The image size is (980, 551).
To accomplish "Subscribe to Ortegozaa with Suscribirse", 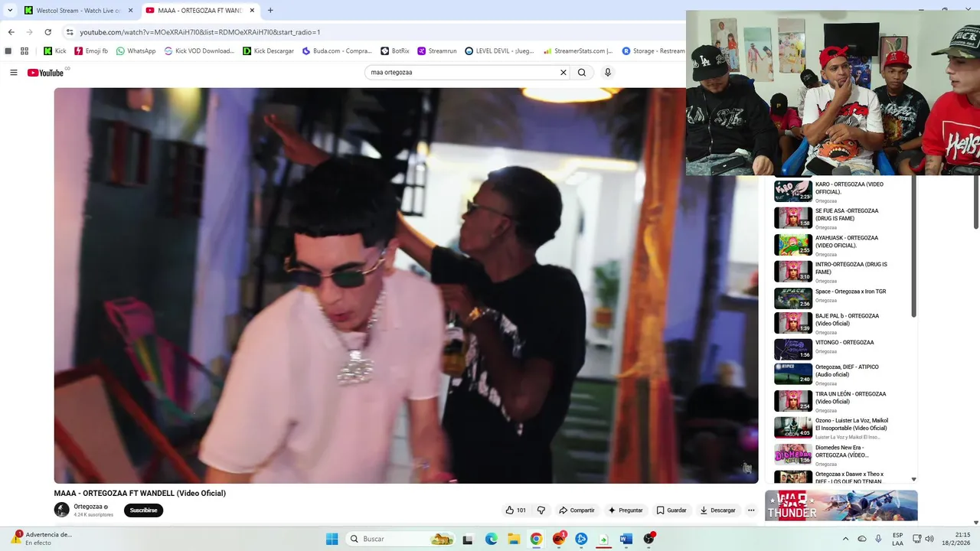I will (x=143, y=510).
